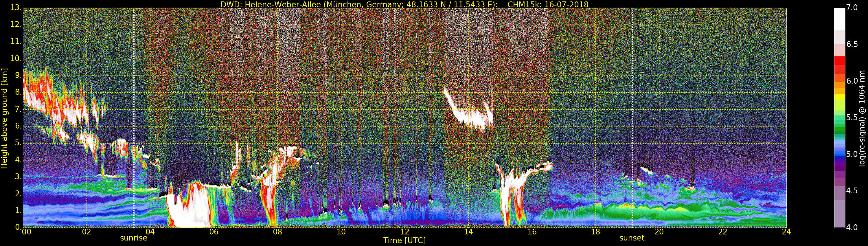Image resolution: width=868 pixels, height=246 pixels.
Task: Click the time axis tick '12'
Action: pyautogui.click(x=405, y=232)
